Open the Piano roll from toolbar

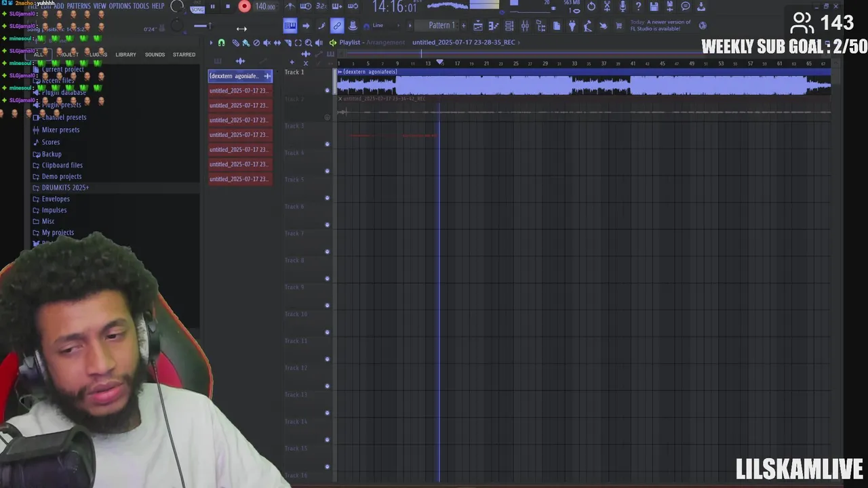493,26
